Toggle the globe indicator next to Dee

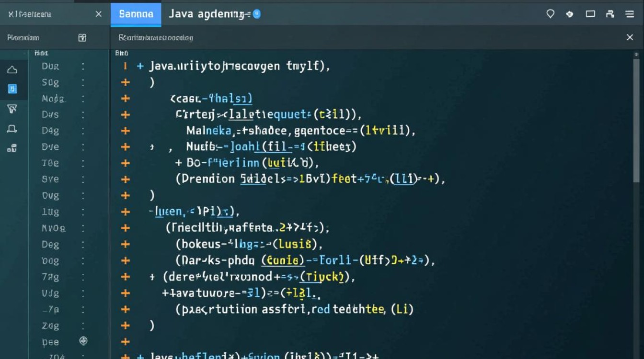tap(83, 341)
